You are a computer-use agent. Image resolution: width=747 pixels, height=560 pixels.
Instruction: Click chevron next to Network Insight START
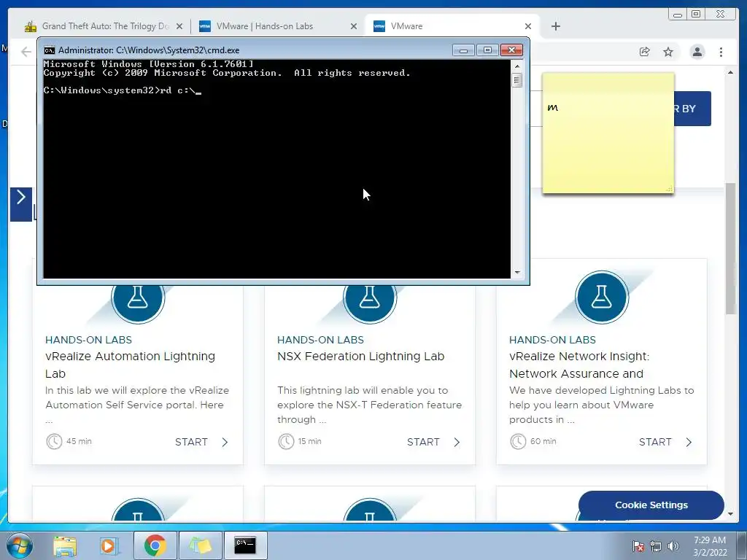pyautogui.click(x=689, y=442)
